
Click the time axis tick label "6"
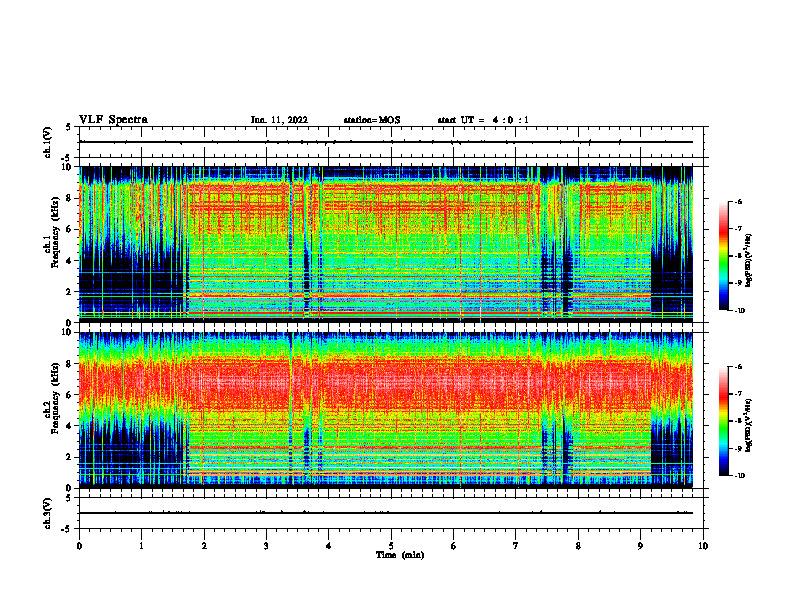click(x=454, y=546)
